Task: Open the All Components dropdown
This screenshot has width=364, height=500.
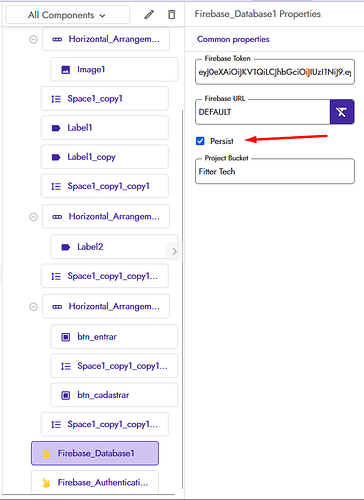Action: (68, 15)
